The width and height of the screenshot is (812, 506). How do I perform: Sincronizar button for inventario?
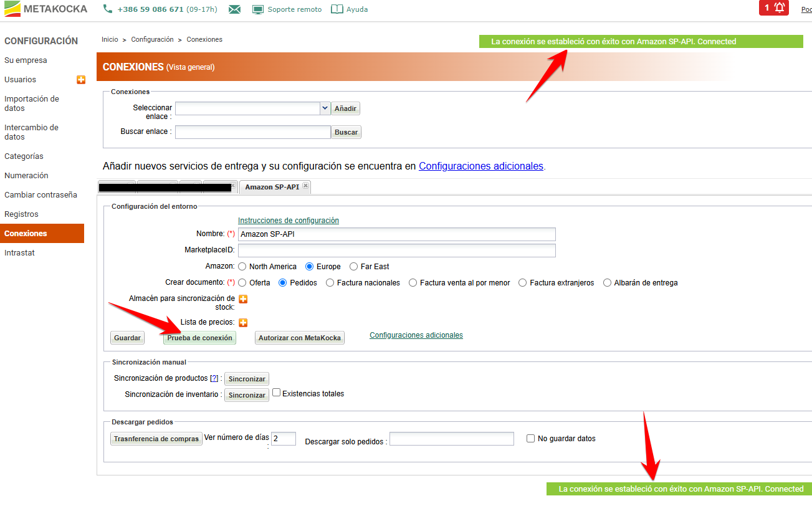click(x=247, y=395)
